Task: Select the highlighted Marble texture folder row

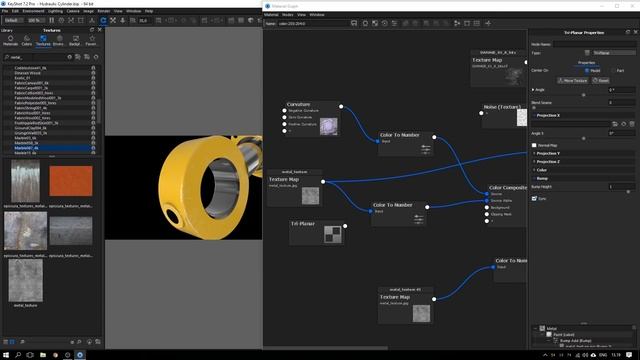Action: [49, 148]
